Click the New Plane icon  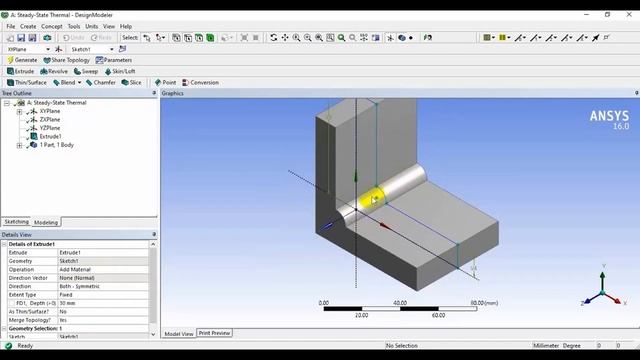[x=58, y=49]
